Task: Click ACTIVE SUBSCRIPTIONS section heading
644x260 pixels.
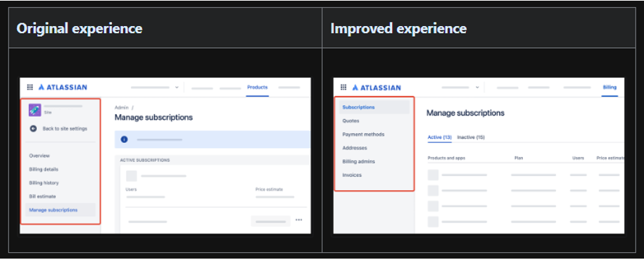Action: [x=145, y=160]
